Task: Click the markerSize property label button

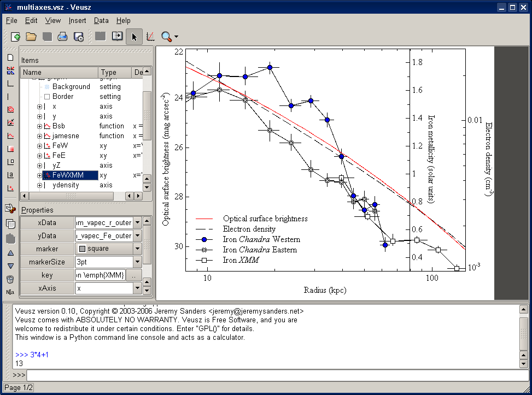Action: 47,262
